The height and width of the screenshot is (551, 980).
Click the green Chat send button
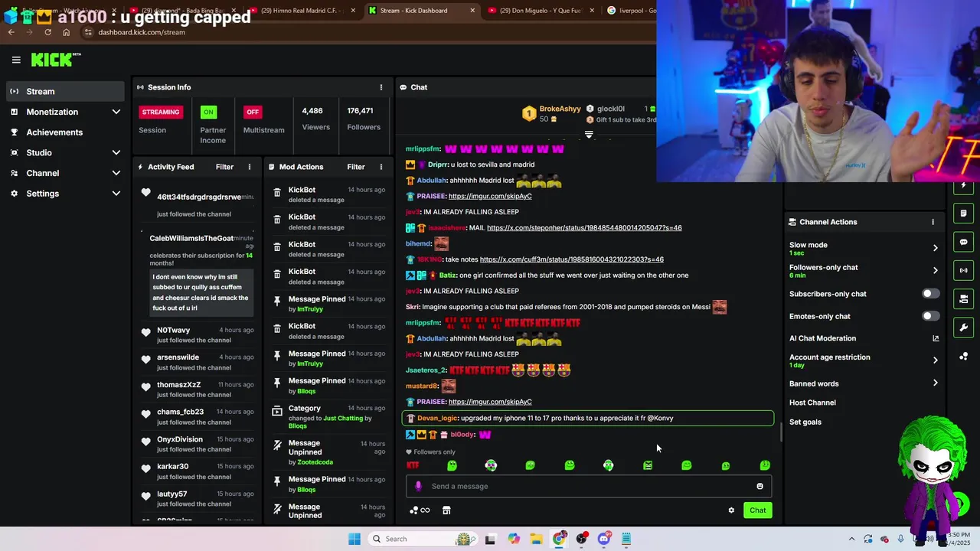(757, 510)
